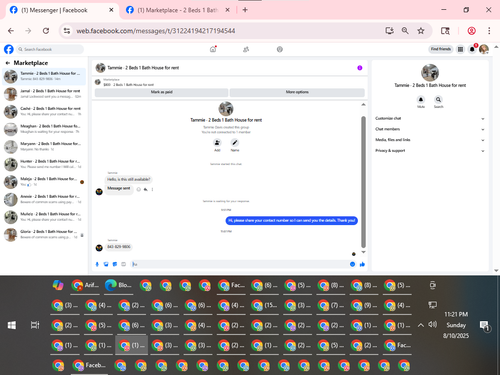Open the account profile picture menu
This screenshot has width=500, height=375.
point(484,49)
